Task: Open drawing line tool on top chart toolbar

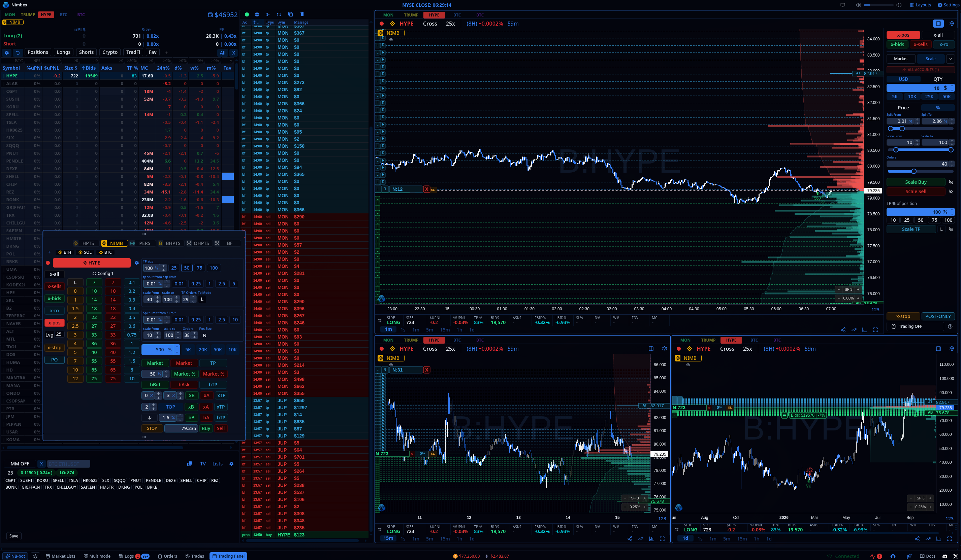Action: (854, 330)
